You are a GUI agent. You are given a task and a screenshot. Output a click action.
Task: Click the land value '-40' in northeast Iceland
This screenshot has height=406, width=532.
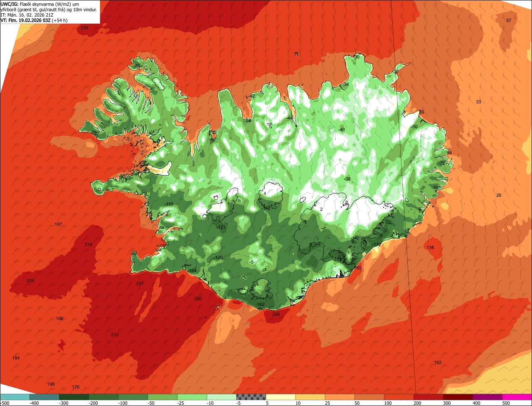point(342,130)
